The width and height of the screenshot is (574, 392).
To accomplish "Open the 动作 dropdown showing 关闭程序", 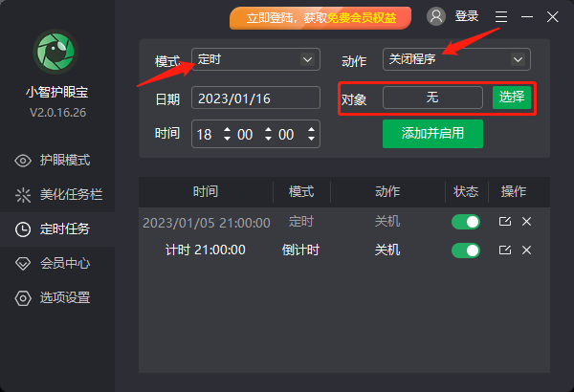I will [x=456, y=59].
